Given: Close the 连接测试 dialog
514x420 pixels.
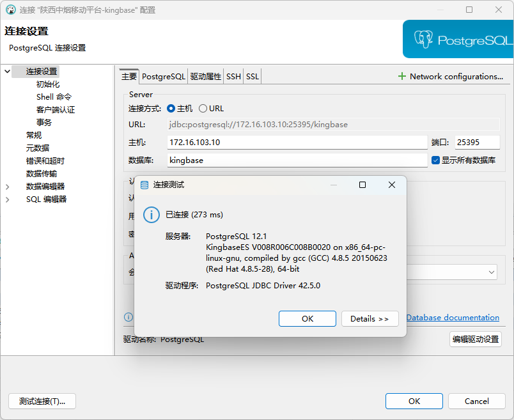Looking at the screenshot, I should (x=392, y=185).
